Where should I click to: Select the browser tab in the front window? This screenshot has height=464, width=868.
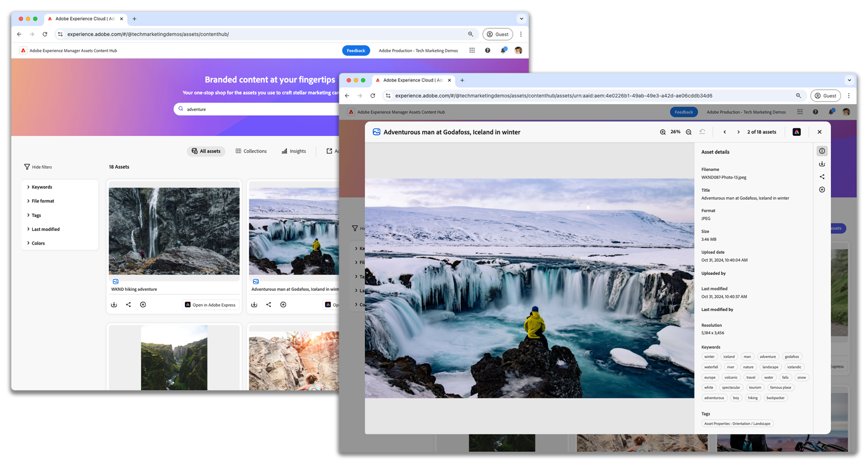[x=413, y=80]
